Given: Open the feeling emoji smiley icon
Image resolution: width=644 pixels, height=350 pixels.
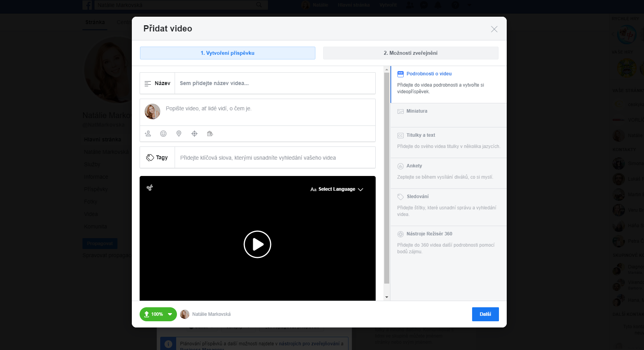Looking at the screenshot, I should click(x=163, y=134).
